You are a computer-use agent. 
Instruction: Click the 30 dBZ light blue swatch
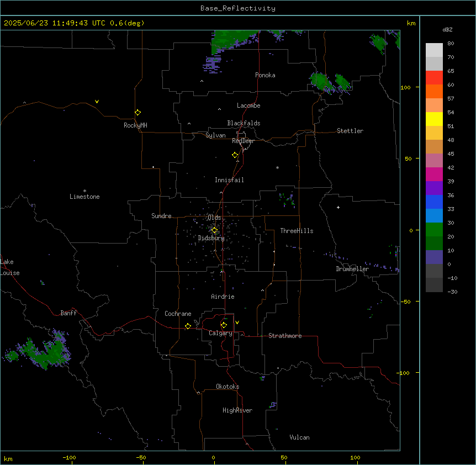tap(434, 216)
